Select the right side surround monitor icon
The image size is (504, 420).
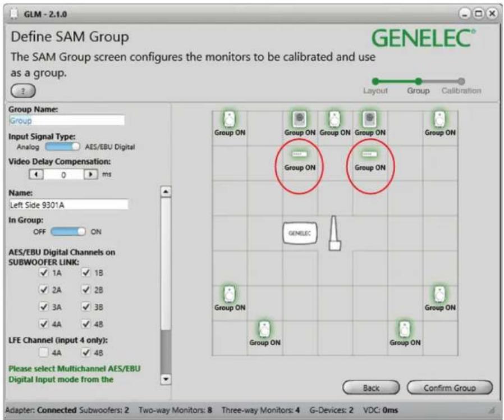click(439, 294)
